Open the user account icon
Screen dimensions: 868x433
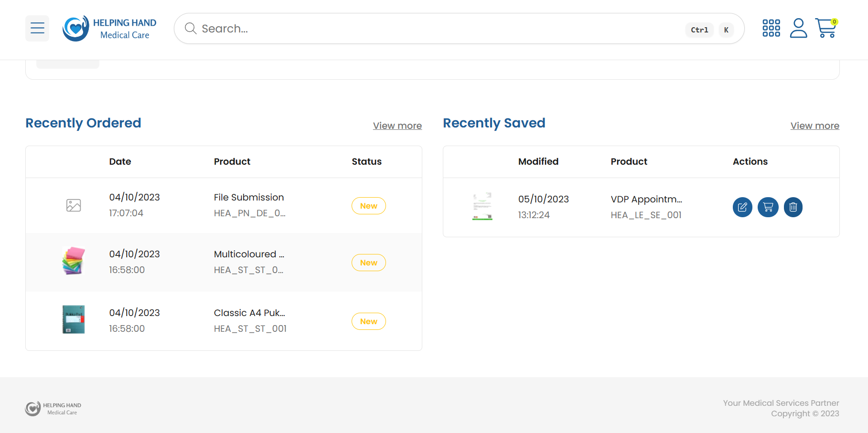[798, 28]
